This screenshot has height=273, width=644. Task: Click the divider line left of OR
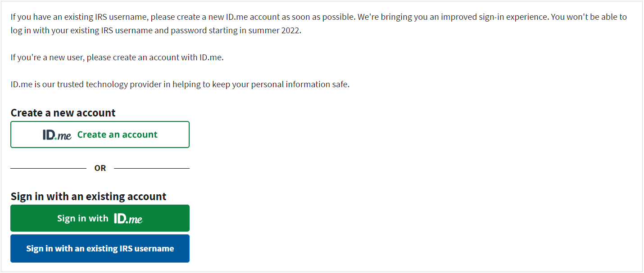48,169
